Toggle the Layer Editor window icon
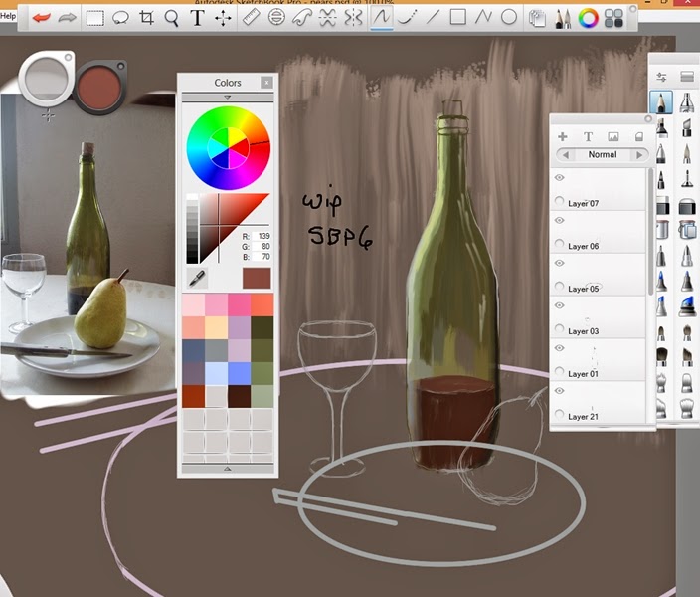This screenshot has width=700, height=597. 537,18
